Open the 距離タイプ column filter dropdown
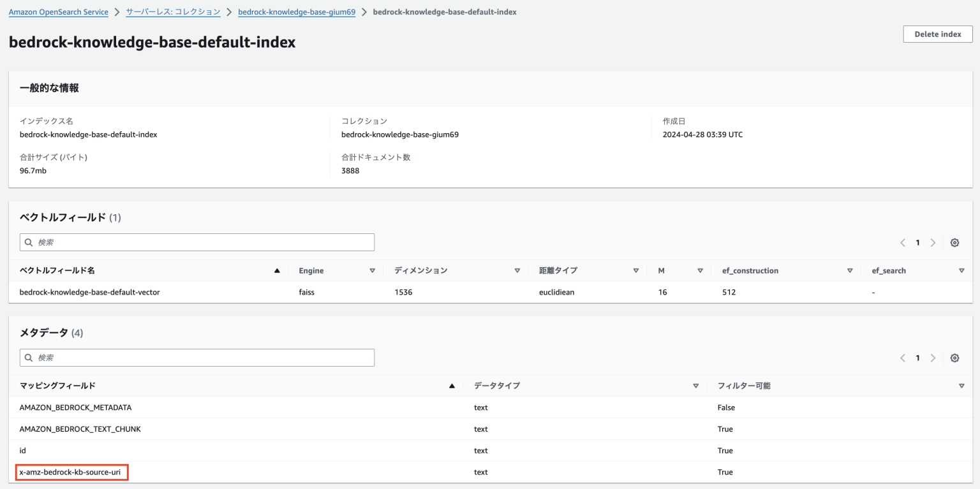The image size is (980, 489). [x=636, y=270]
